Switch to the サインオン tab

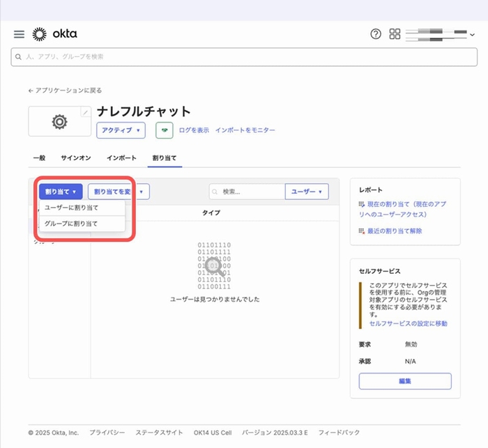pos(76,158)
